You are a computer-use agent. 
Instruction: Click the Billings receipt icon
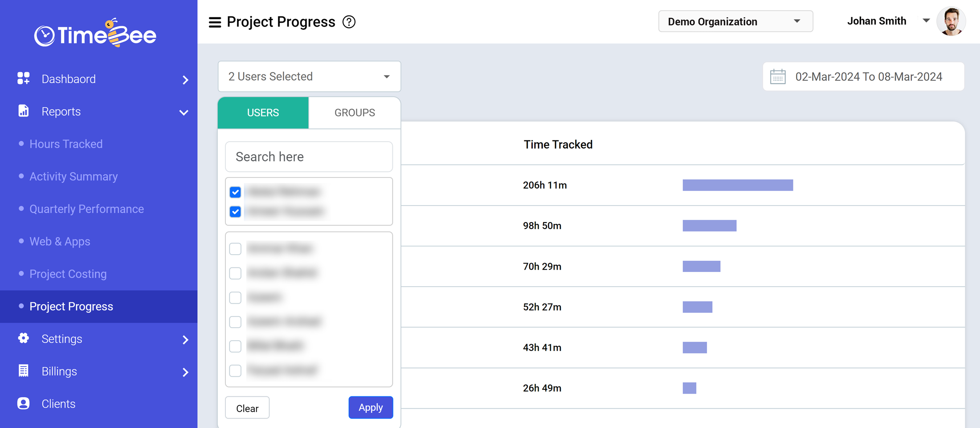coord(23,371)
